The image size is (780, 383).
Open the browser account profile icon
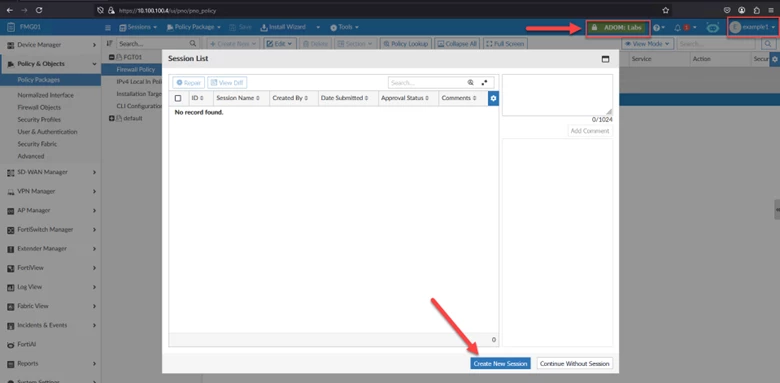(742, 10)
